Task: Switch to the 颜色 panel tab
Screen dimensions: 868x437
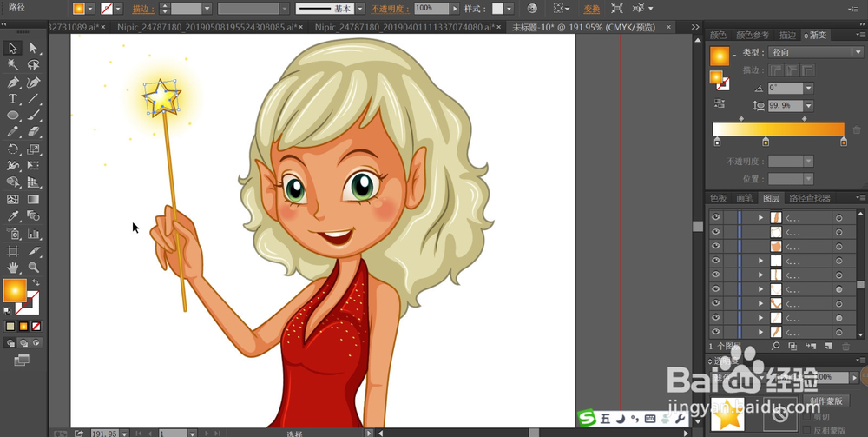Action: pyautogui.click(x=719, y=35)
